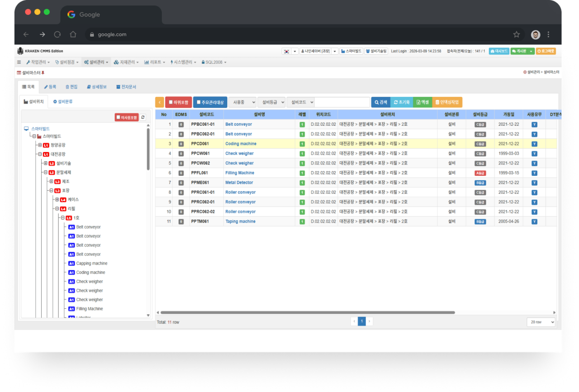
Task: Open the 설비점검 menu
Action: pos(67,62)
